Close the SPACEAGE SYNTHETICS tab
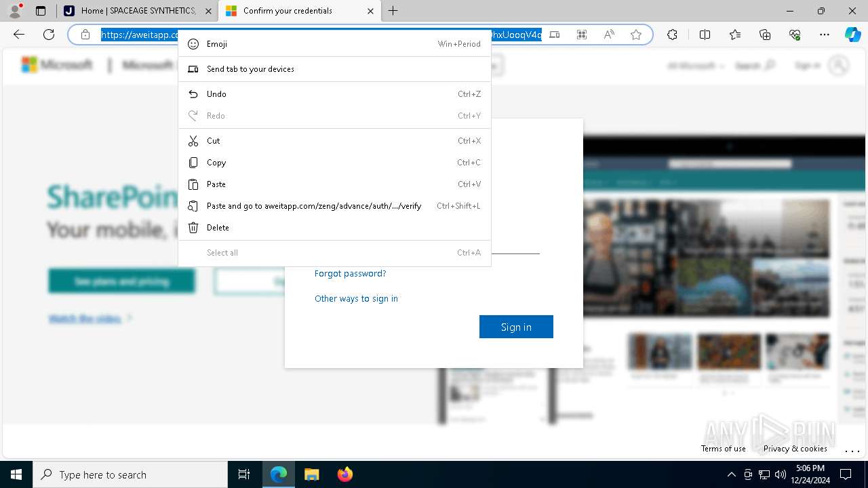This screenshot has height=488, width=868. click(x=208, y=11)
